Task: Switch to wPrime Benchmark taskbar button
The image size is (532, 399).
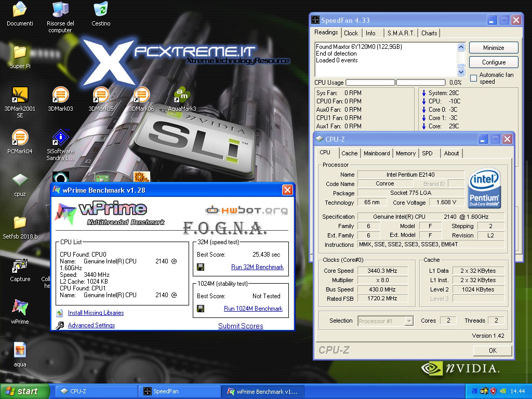Action: coord(262,391)
